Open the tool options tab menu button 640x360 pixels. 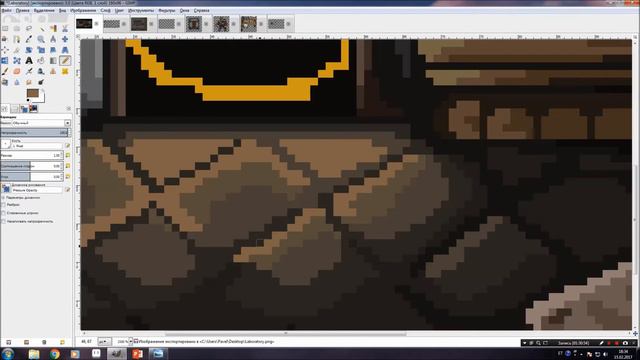[x=69, y=109]
